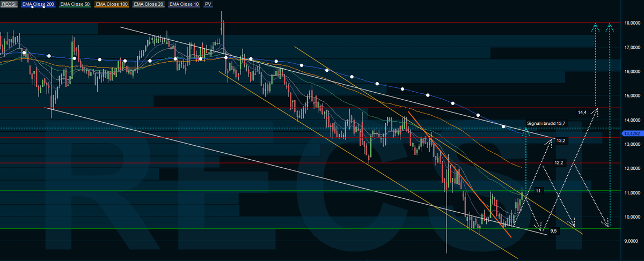Click the 10,0000 price axis label
This screenshot has height=261, width=644.
(x=632, y=217)
